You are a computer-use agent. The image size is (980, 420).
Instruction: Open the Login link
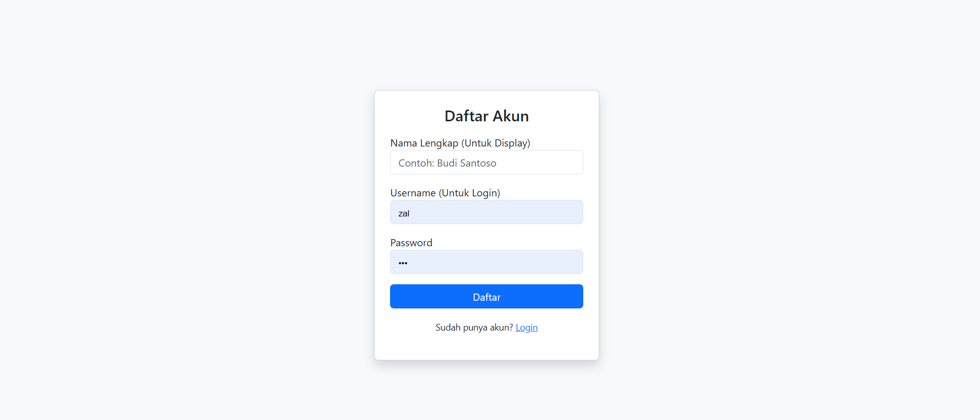point(526,327)
